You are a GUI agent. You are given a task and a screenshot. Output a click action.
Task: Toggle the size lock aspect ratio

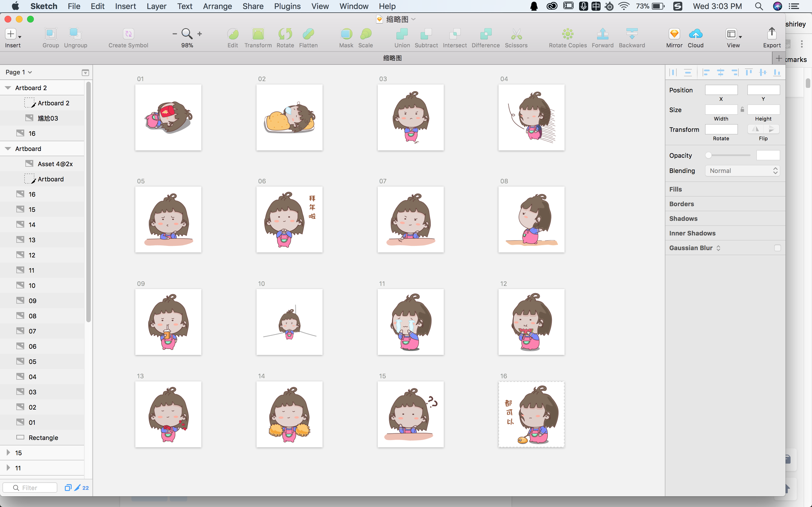(742, 110)
